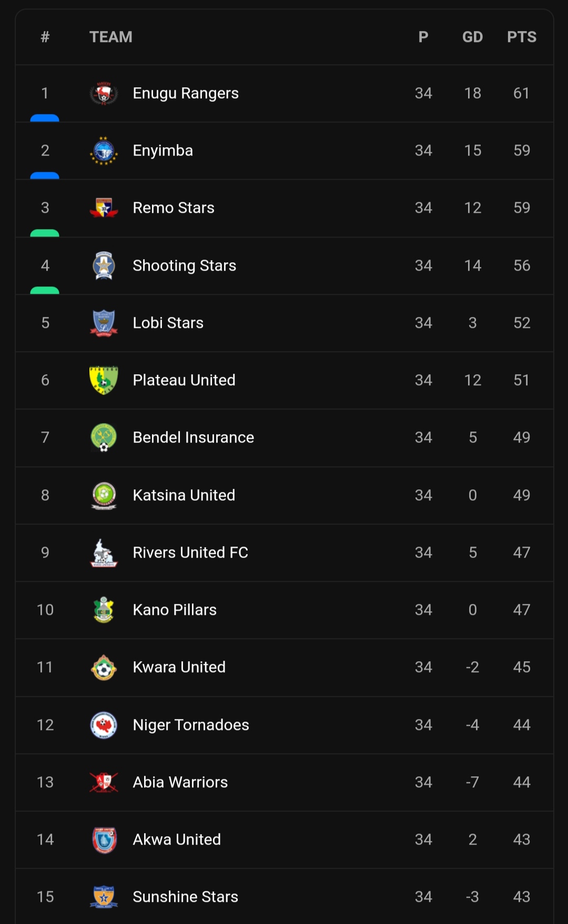This screenshot has width=568, height=924.
Task: Click the Niger Tornadoes badge icon
Action: [104, 725]
